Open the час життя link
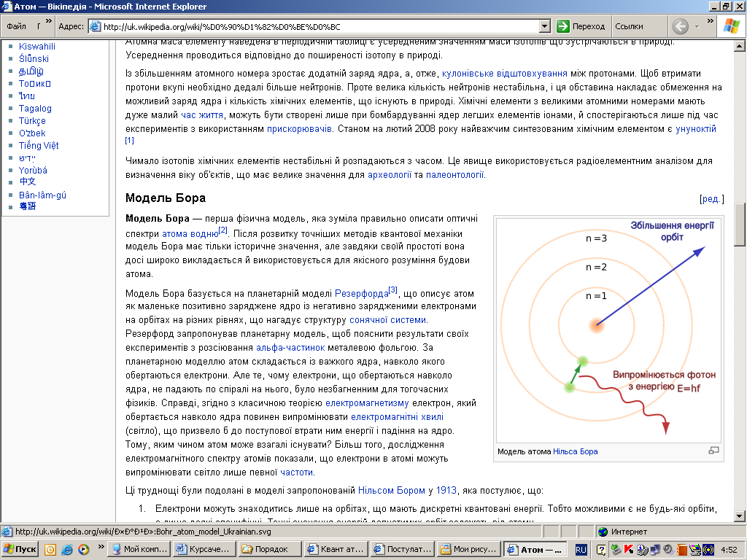The width and height of the screenshot is (747, 560). coord(202,114)
